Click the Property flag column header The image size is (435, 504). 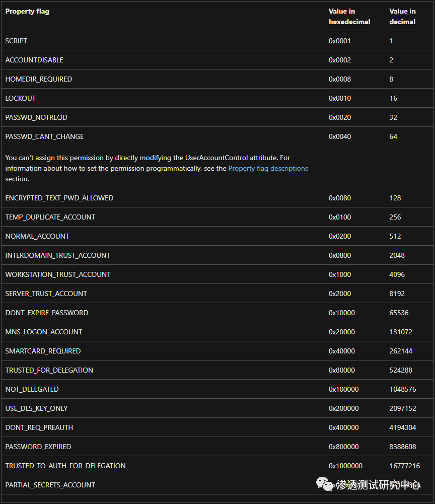click(x=27, y=11)
